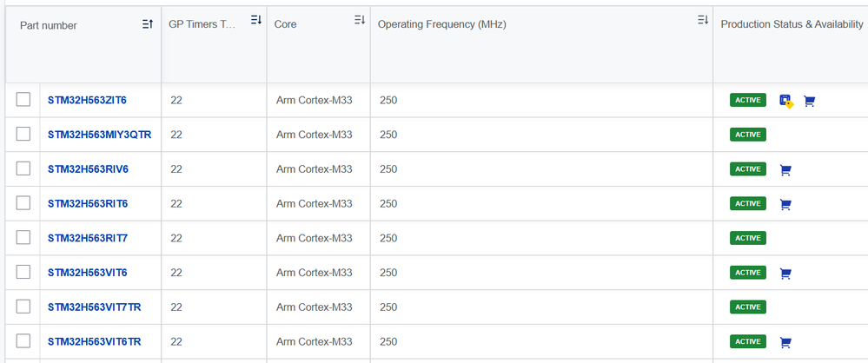Check the STM32H563MIY3QTR row checkbox

tap(23, 134)
